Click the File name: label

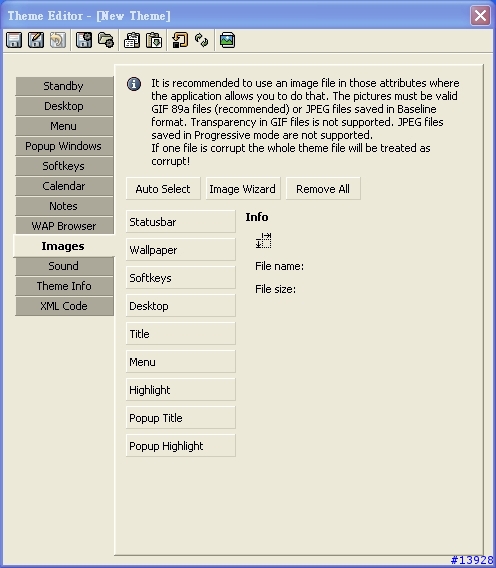[279, 266]
